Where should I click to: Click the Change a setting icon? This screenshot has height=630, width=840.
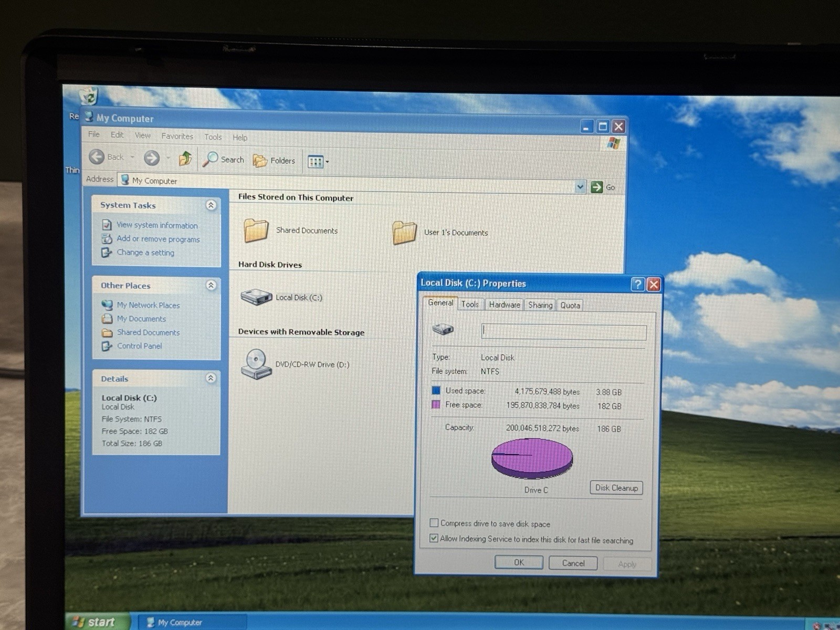click(107, 253)
